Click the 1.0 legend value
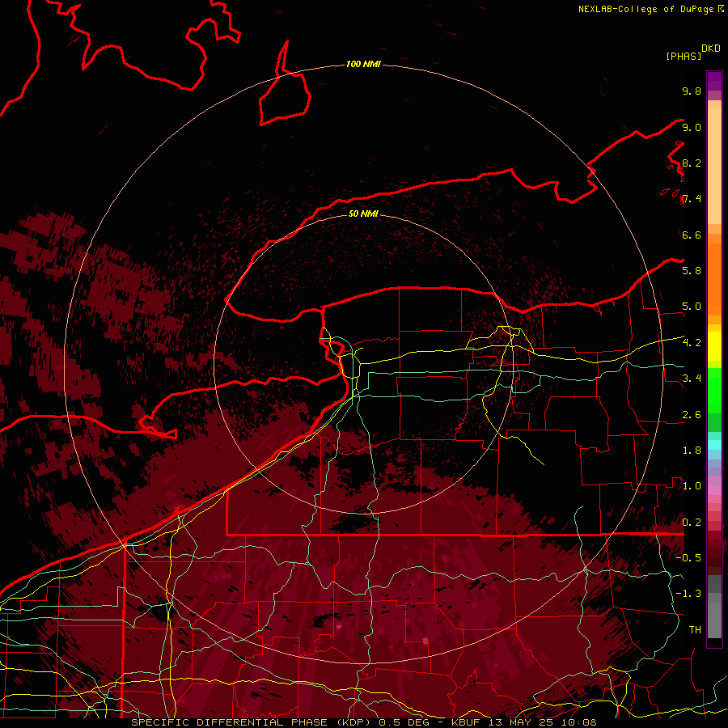 pyautogui.click(x=692, y=485)
